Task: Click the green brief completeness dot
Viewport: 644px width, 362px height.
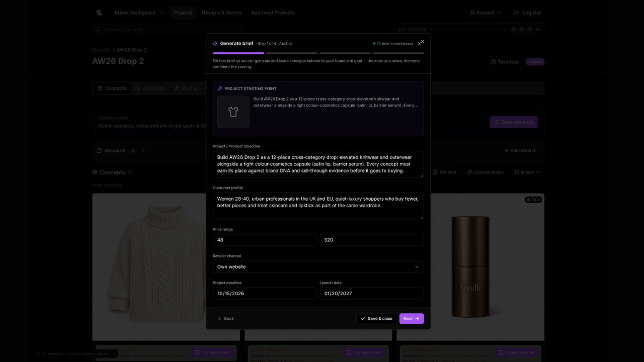Action: pyautogui.click(x=374, y=44)
